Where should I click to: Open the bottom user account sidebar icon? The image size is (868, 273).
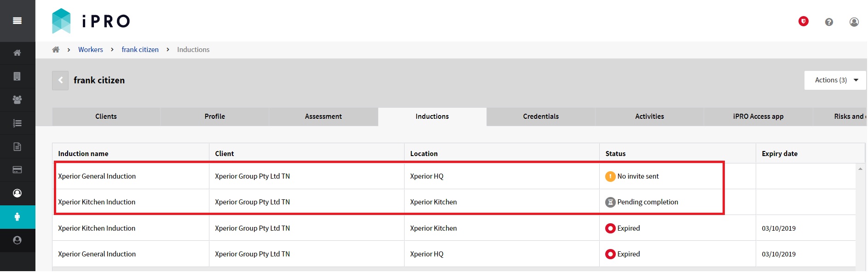click(17, 240)
